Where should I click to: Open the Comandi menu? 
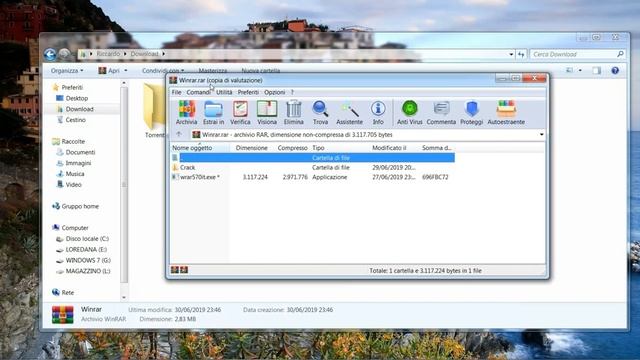click(x=198, y=92)
